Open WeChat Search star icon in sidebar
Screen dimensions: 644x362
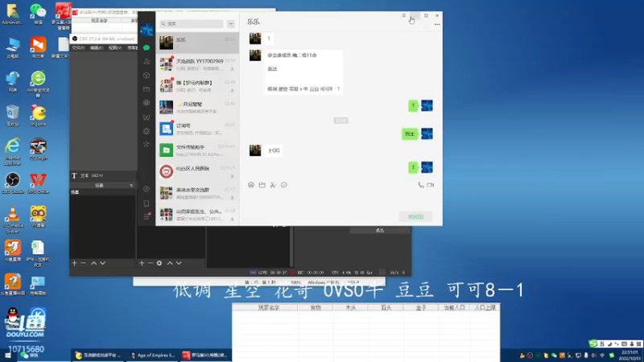pyautogui.click(x=147, y=144)
